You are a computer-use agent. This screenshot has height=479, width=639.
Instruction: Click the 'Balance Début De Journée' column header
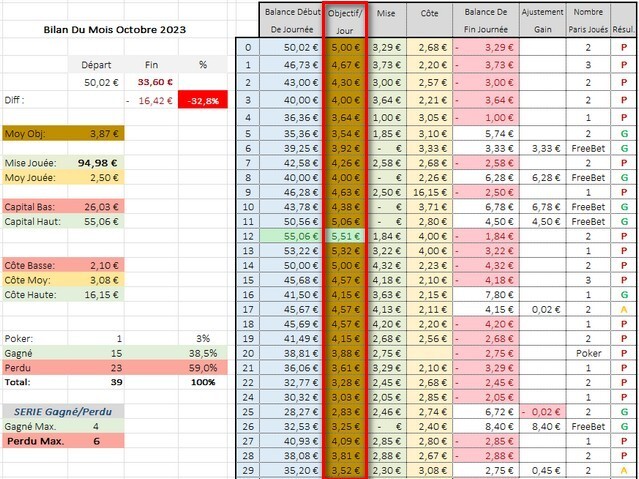coord(292,20)
